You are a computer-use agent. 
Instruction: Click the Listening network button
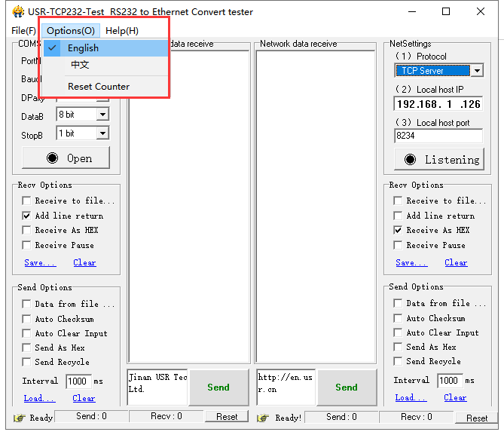(x=438, y=159)
